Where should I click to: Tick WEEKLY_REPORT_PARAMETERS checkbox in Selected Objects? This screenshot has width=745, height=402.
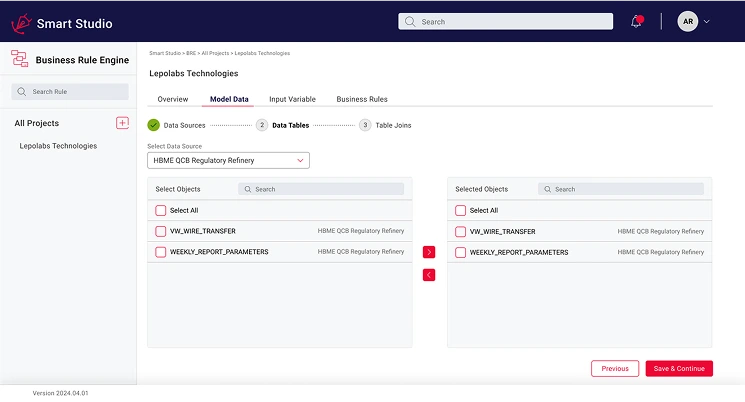pos(461,252)
